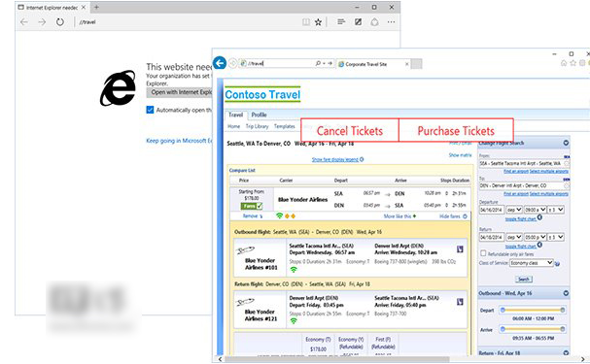Open the Return dep dropdown
Viewport: 590px width, 364px height.
[514, 237]
